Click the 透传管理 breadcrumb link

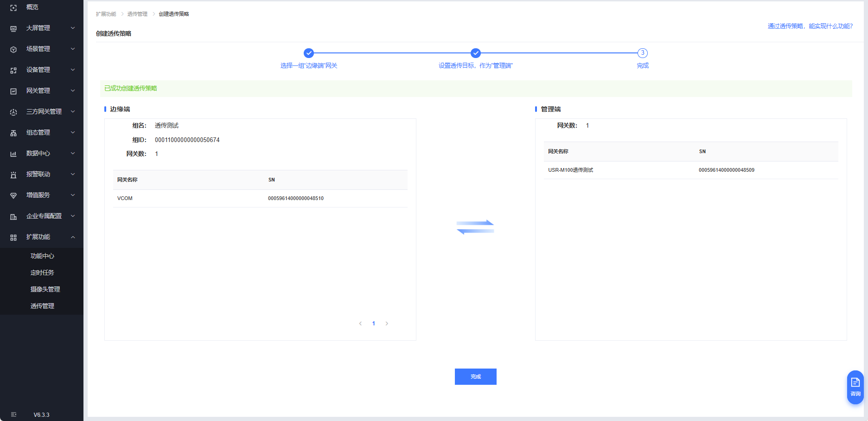137,14
